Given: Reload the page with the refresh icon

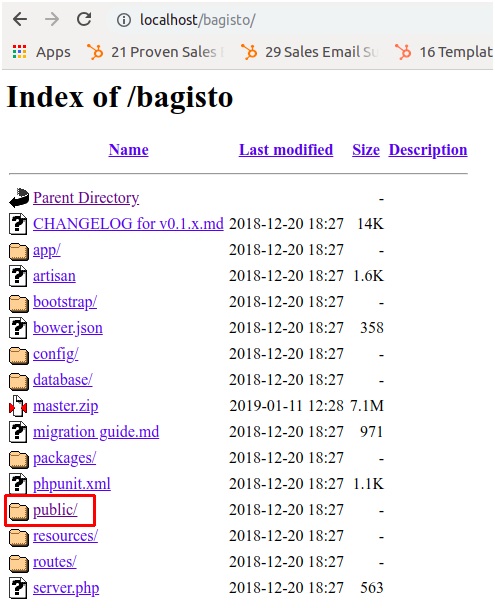Looking at the screenshot, I should 84,19.
